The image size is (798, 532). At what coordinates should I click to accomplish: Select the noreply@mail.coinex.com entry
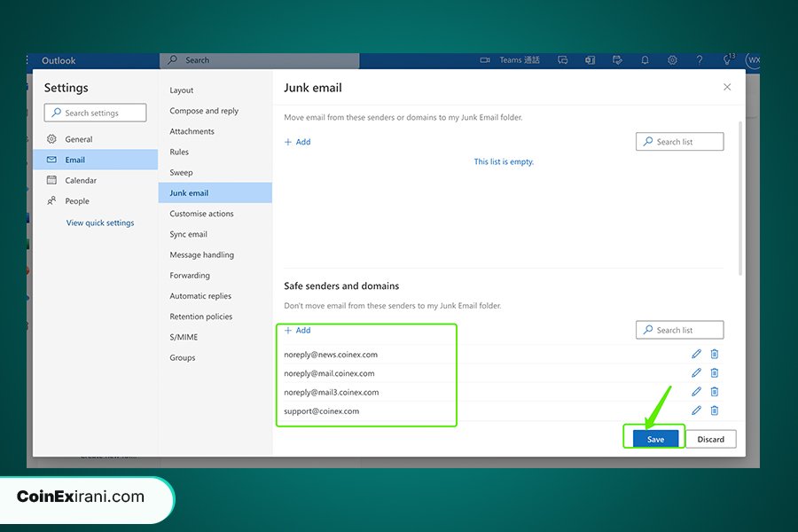(x=329, y=373)
